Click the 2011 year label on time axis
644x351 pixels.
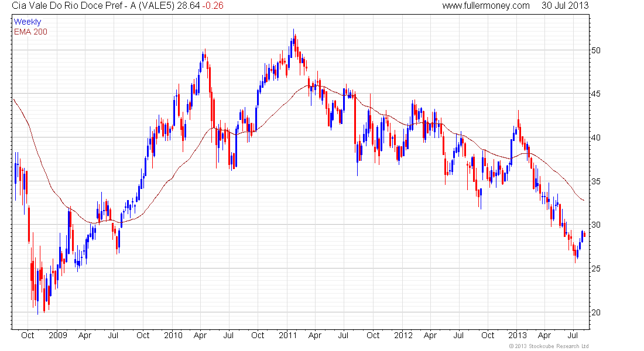click(287, 335)
